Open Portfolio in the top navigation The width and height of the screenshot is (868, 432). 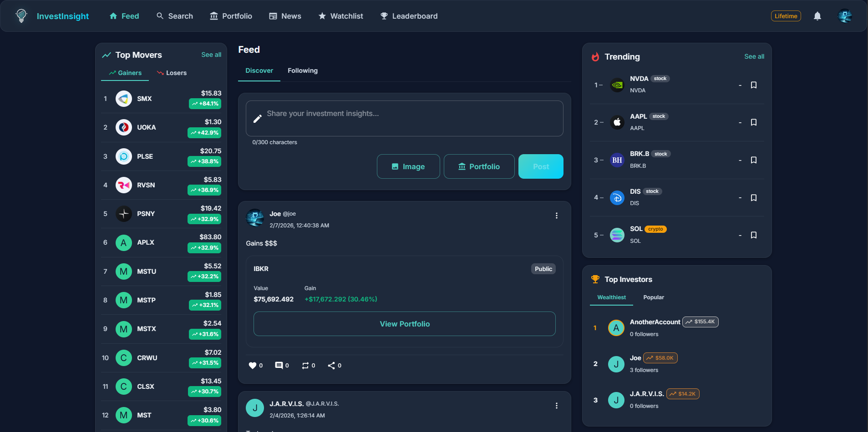tap(231, 16)
